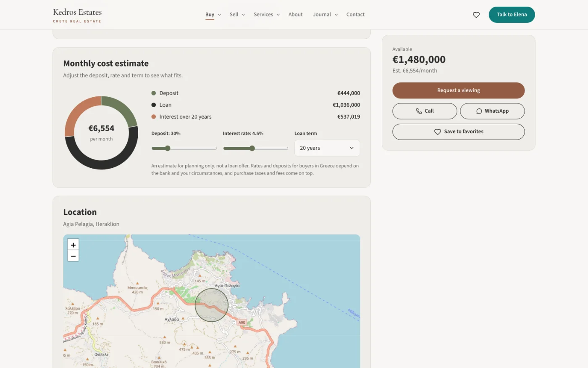The image size is (588, 368).
Task: Click the Deposit amount €444,000
Action: (x=349, y=93)
